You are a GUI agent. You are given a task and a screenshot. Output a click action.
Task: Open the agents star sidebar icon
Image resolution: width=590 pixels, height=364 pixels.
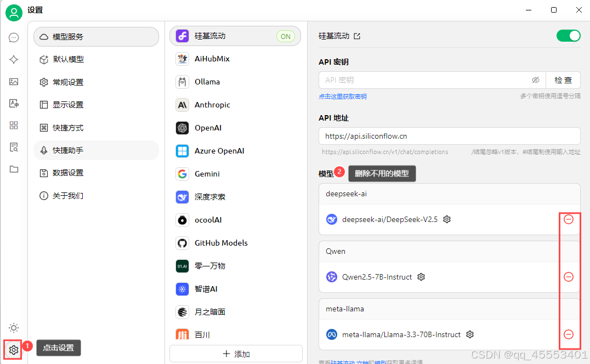click(x=14, y=59)
